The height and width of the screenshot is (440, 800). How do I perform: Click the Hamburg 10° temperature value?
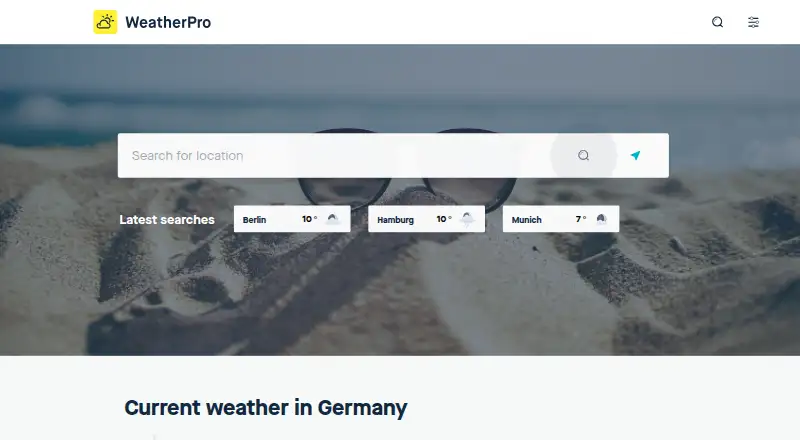[x=444, y=219]
